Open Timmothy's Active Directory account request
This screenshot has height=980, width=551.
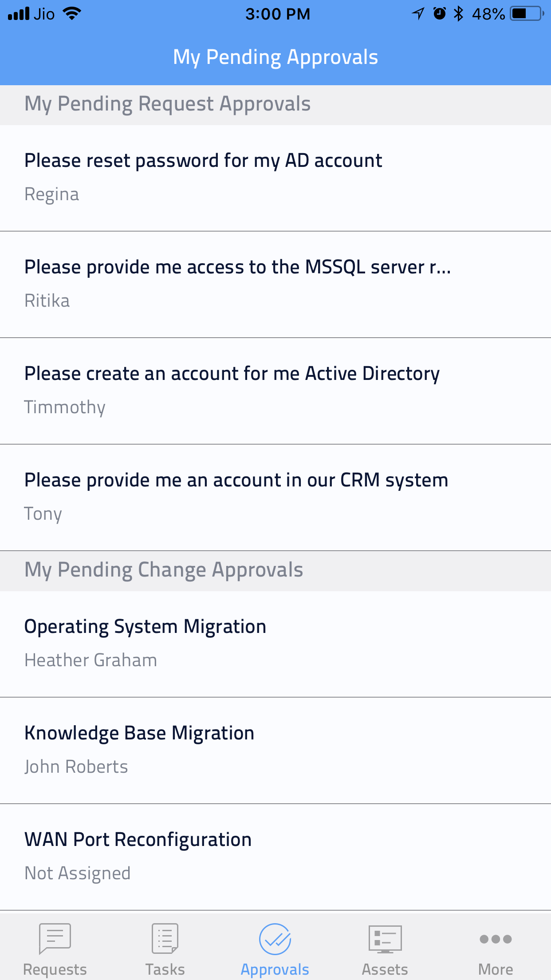[275, 391]
